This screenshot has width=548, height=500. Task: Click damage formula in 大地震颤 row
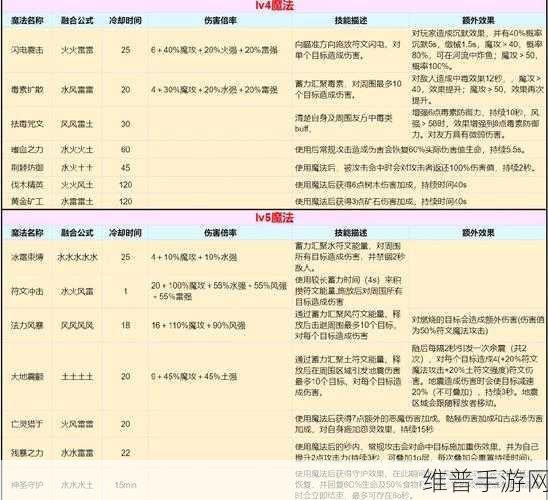pos(194,376)
